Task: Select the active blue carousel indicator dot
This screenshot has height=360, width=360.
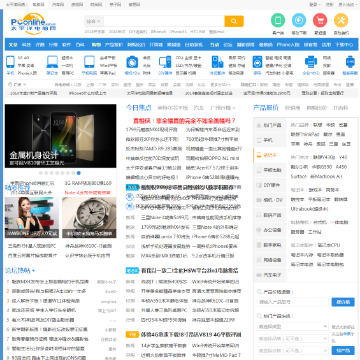Action: pos(79,173)
